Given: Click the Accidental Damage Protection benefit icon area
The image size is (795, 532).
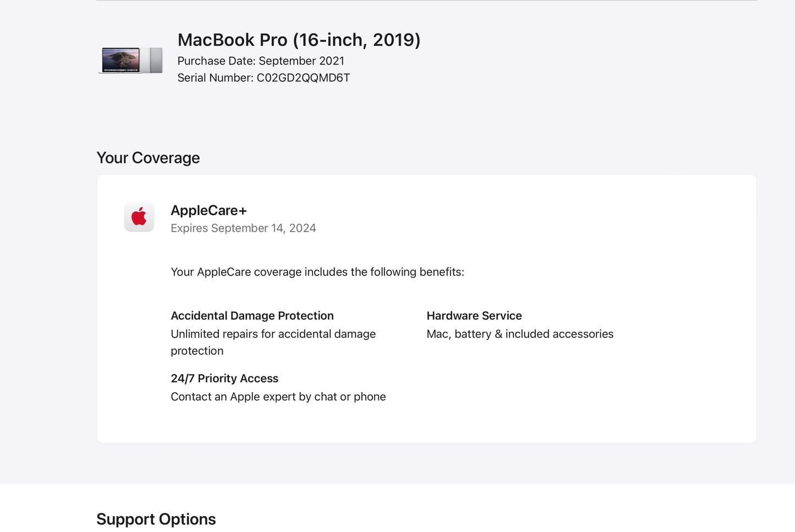Looking at the screenshot, I should click(x=252, y=316).
